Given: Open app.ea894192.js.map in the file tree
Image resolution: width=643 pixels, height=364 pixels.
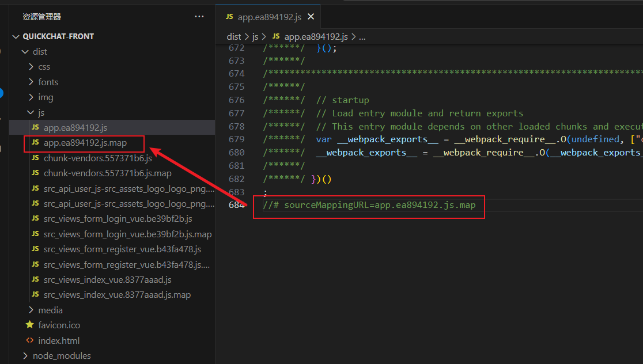Looking at the screenshot, I should click(85, 143).
